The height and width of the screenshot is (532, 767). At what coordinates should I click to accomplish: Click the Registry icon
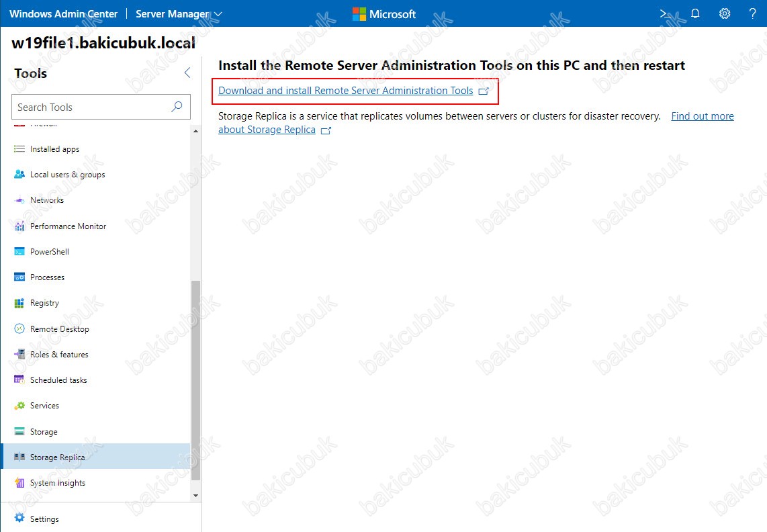(19, 303)
